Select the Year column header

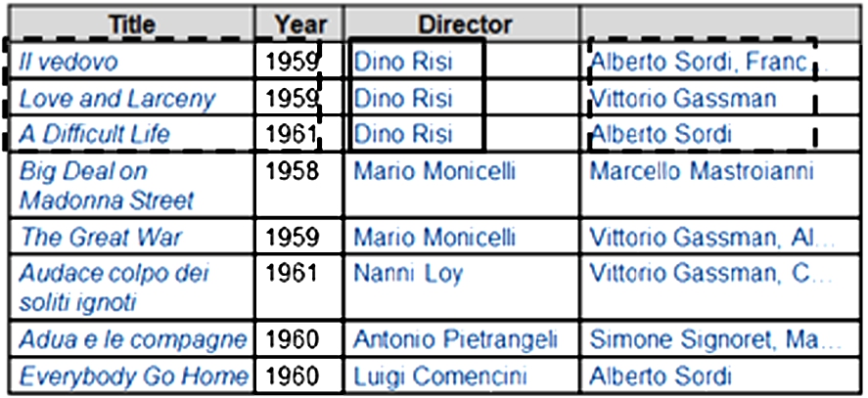pyautogui.click(x=301, y=23)
